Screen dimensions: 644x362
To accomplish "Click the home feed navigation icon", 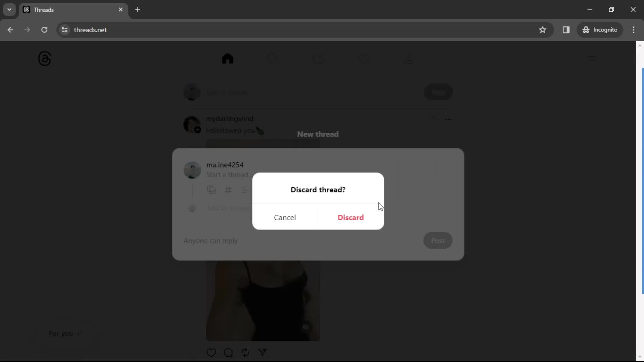I will [x=228, y=58].
